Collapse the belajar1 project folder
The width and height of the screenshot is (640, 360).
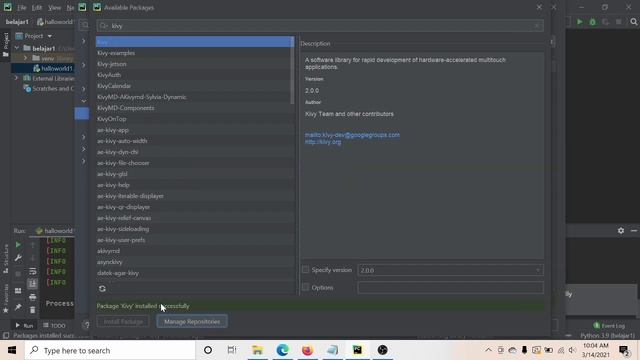16,48
